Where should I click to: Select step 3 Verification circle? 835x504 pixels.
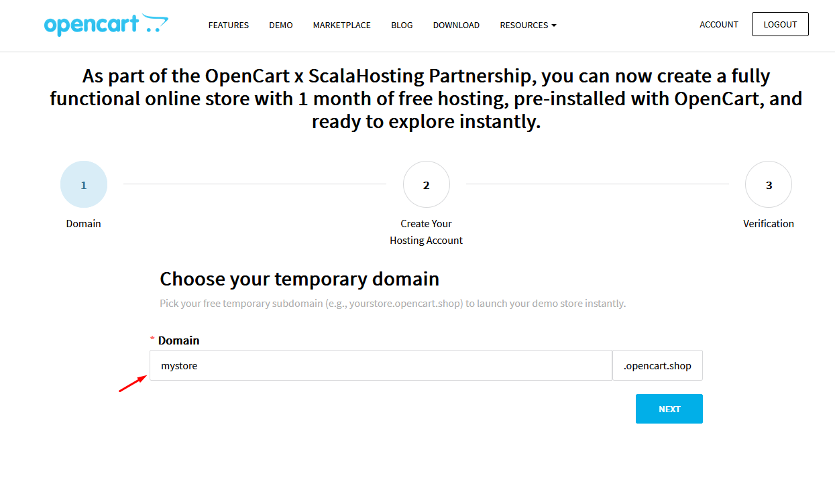[769, 184]
